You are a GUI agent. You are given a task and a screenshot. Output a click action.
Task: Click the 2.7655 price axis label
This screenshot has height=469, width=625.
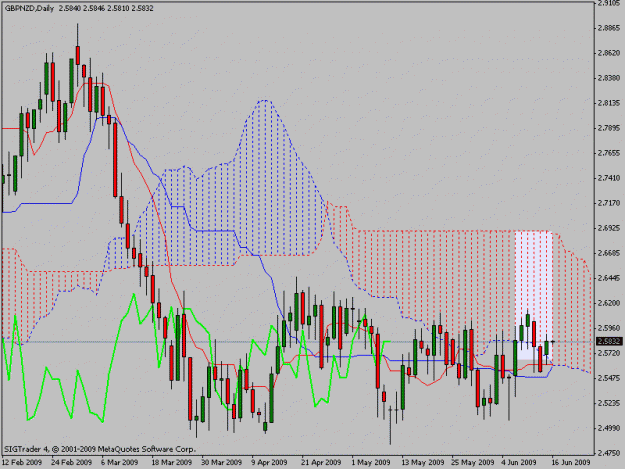pos(609,153)
